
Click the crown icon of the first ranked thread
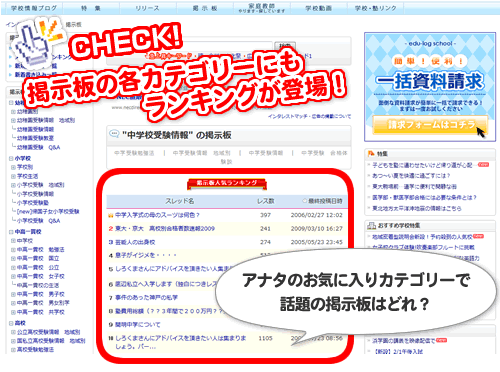111,216
